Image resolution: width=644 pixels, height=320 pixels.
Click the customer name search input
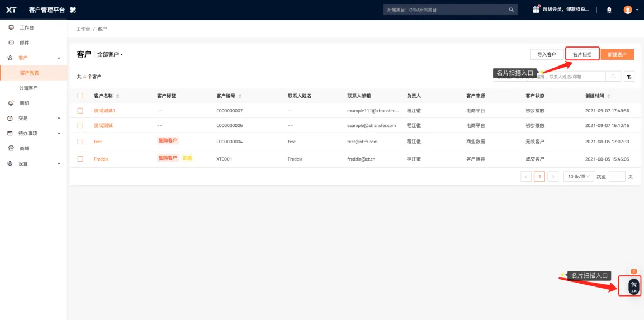550,77
